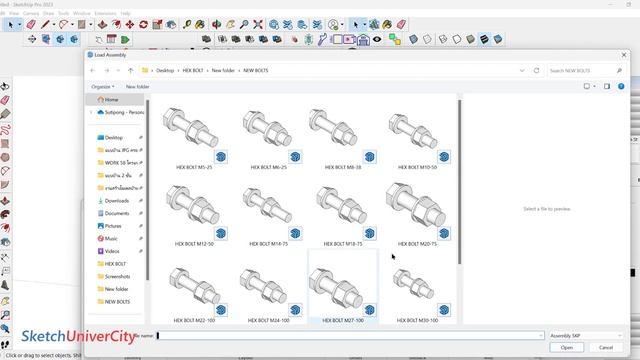Pick the Tape Measure tool
The image size is (640, 360).
pos(187,24)
